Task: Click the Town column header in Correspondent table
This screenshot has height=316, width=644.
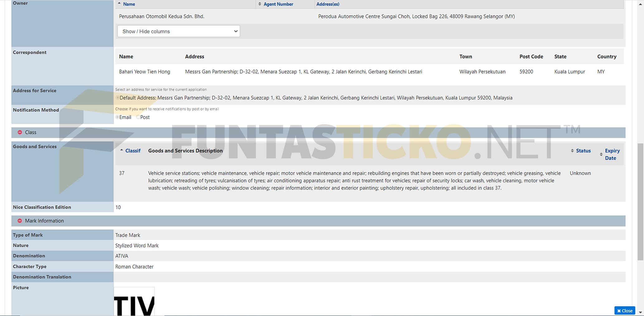Action: pos(465,56)
